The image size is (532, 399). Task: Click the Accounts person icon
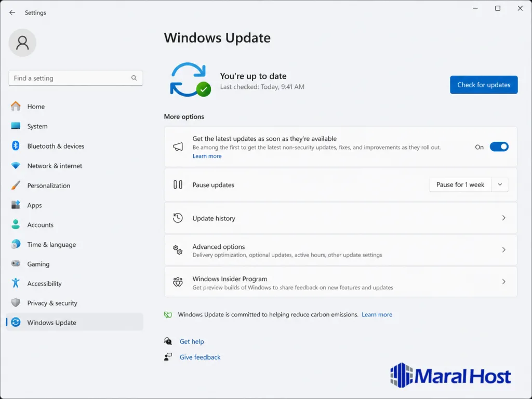coord(16,224)
